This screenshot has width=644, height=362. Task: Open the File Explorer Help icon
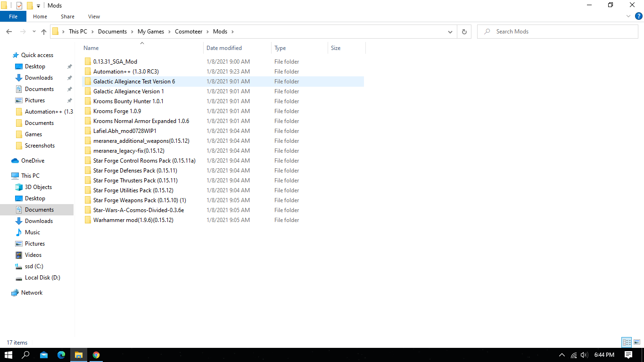pos(639,16)
